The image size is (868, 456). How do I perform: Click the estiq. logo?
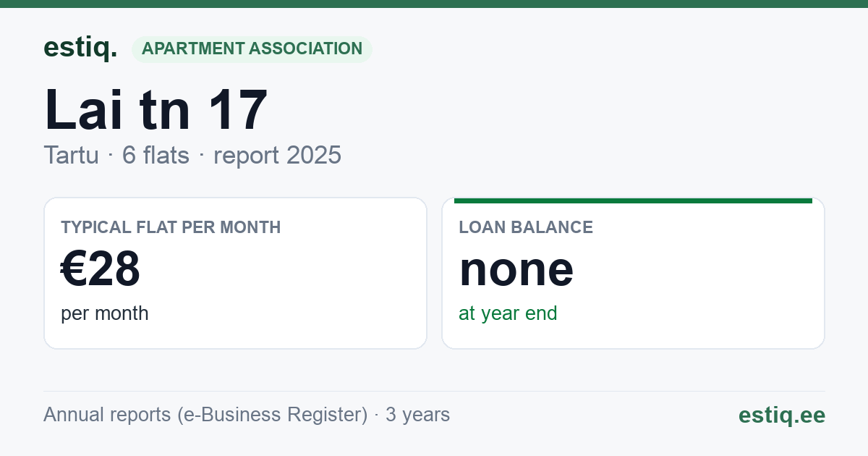point(80,48)
